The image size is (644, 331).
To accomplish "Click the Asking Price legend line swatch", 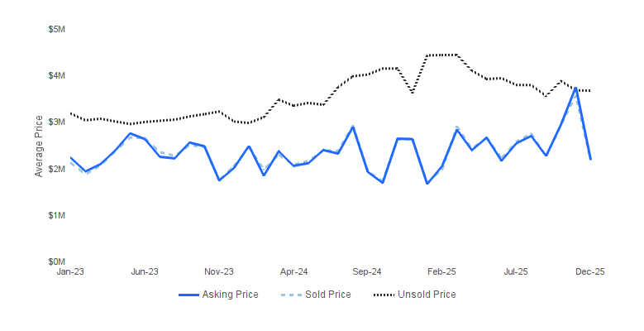I will (188, 295).
